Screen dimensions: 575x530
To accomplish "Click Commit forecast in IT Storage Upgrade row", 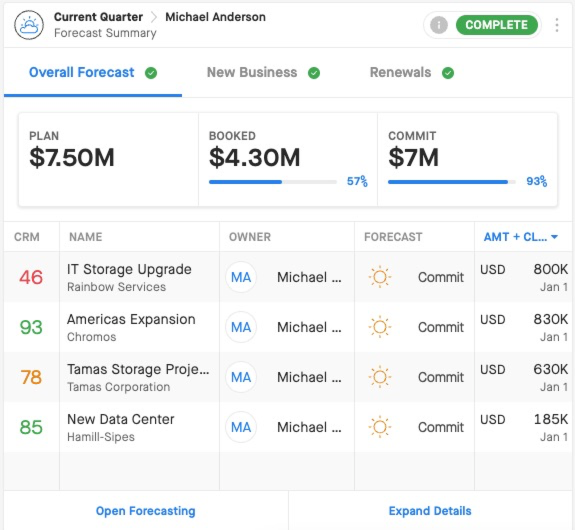I will [x=441, y=277].
